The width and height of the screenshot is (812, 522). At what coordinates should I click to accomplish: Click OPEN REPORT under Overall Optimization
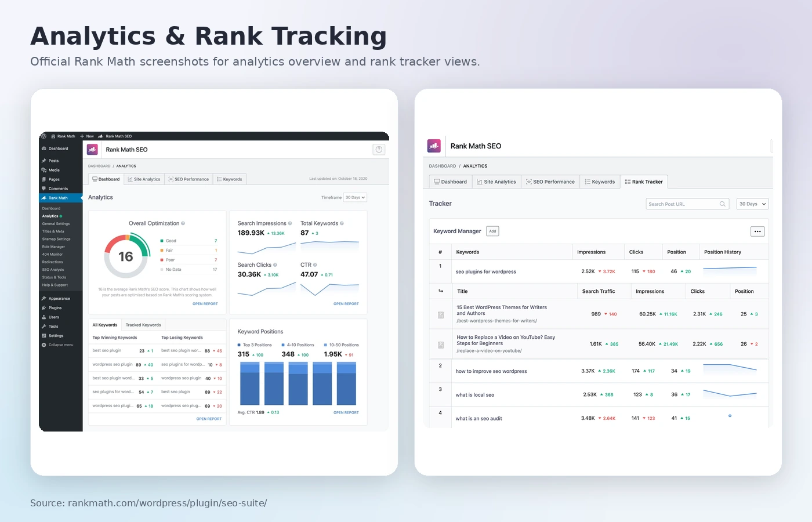point(205,304)
